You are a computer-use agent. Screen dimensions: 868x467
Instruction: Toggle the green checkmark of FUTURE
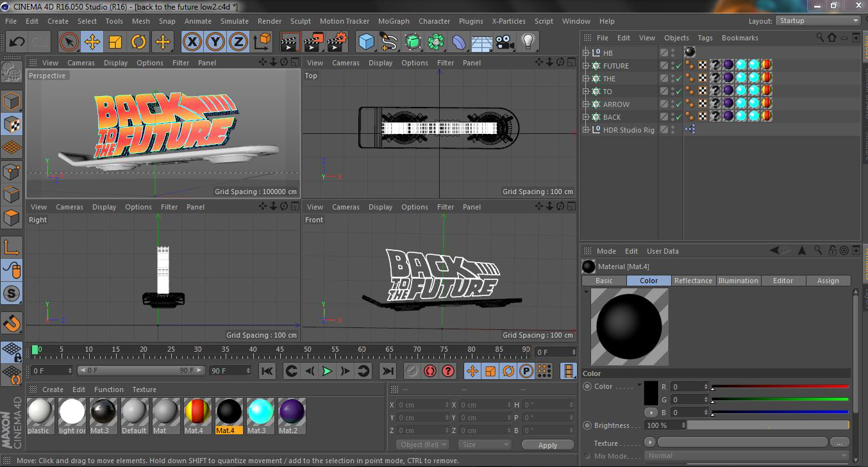point(679,66)
